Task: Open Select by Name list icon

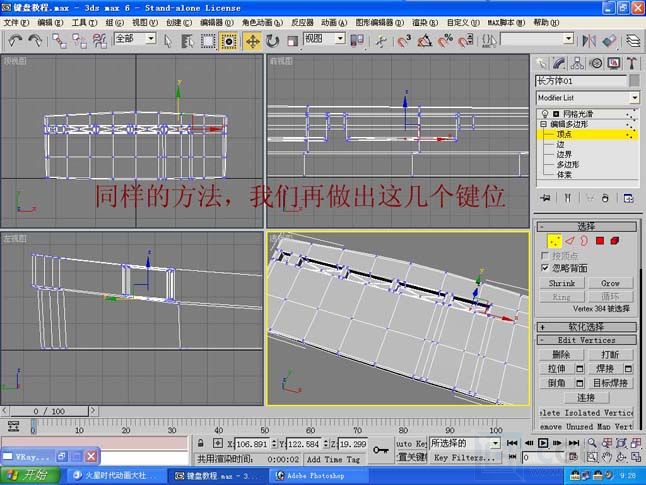Action: coord(187,41)
